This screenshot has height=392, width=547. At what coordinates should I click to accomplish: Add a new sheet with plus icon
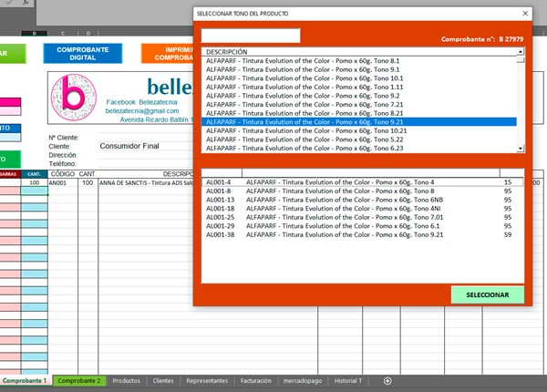point(387,380)
